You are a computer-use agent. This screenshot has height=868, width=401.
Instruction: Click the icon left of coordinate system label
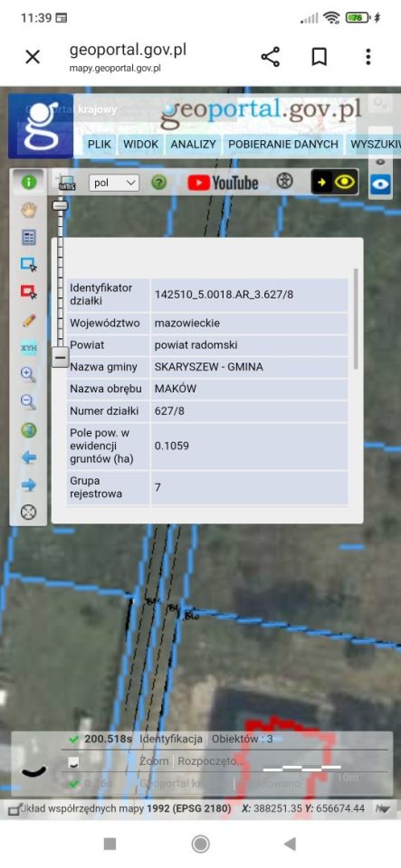15,808
